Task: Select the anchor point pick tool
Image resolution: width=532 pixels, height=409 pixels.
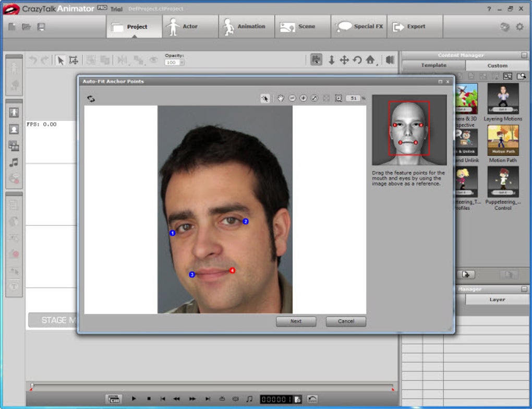Action: click(x=265, y=98)
